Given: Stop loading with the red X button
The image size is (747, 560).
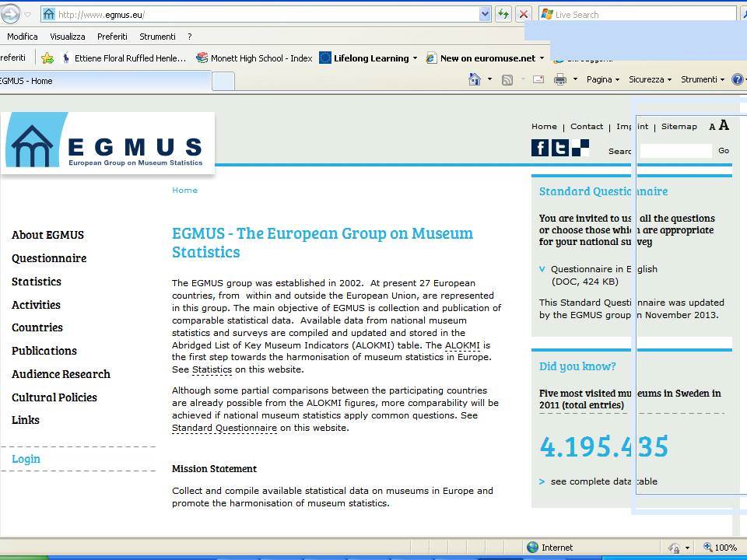Looking at the screenshot, I should [523, 14].
